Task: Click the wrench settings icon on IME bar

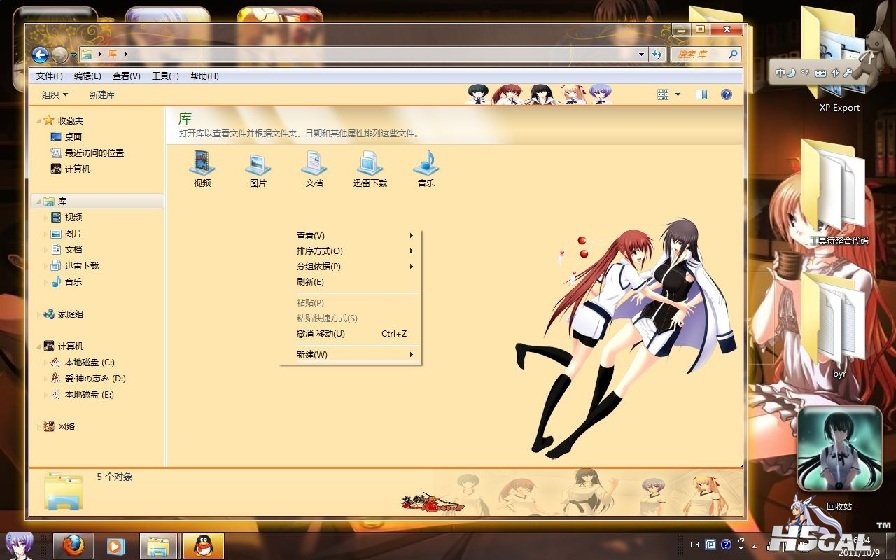Action: coord(847,73)
